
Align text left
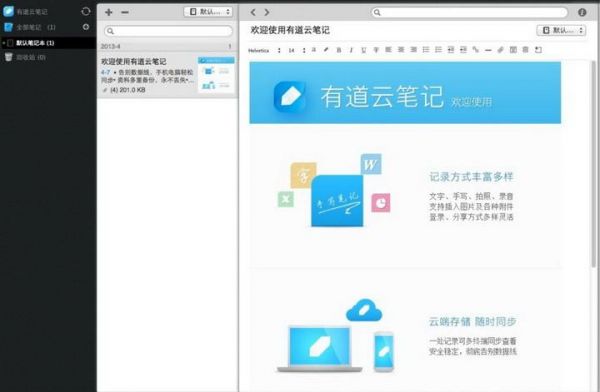tap(388, 50)
